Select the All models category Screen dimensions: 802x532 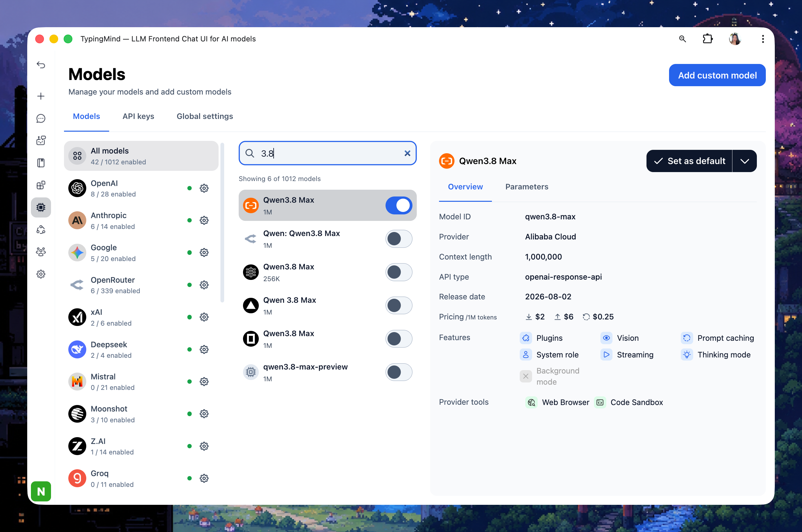141,156
